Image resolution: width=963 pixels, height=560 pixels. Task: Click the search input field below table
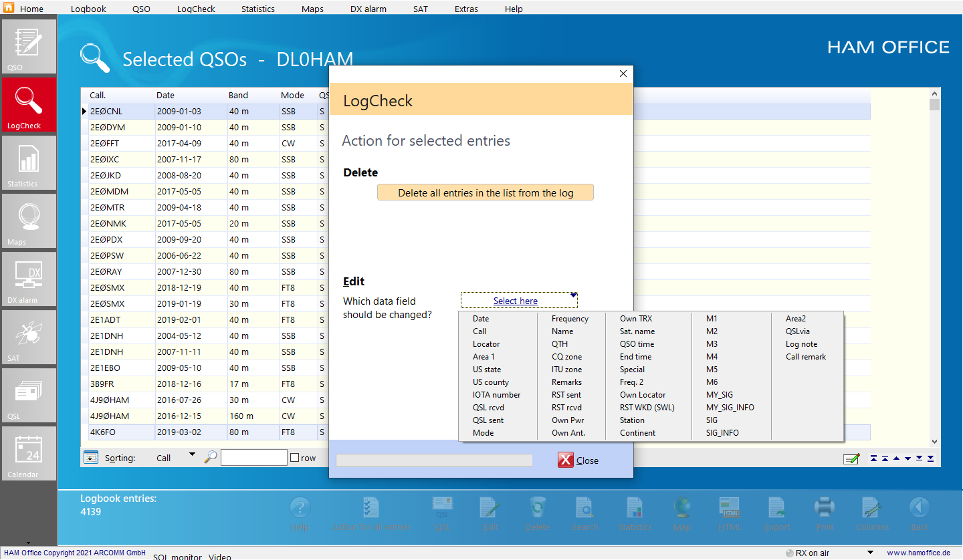(x=253, y=458)
